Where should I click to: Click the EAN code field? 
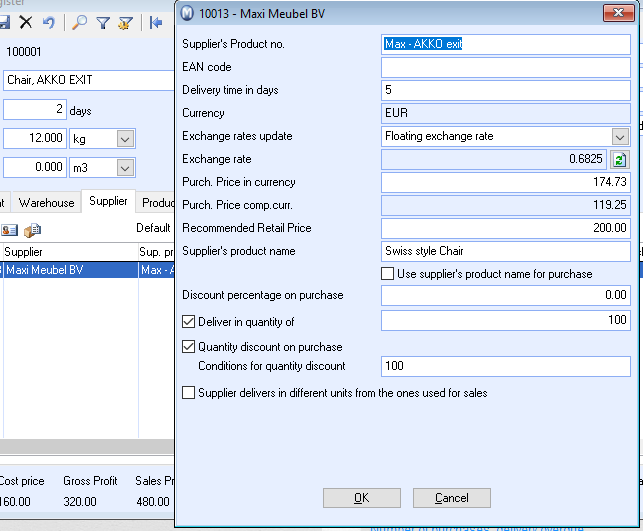point(506,67)
